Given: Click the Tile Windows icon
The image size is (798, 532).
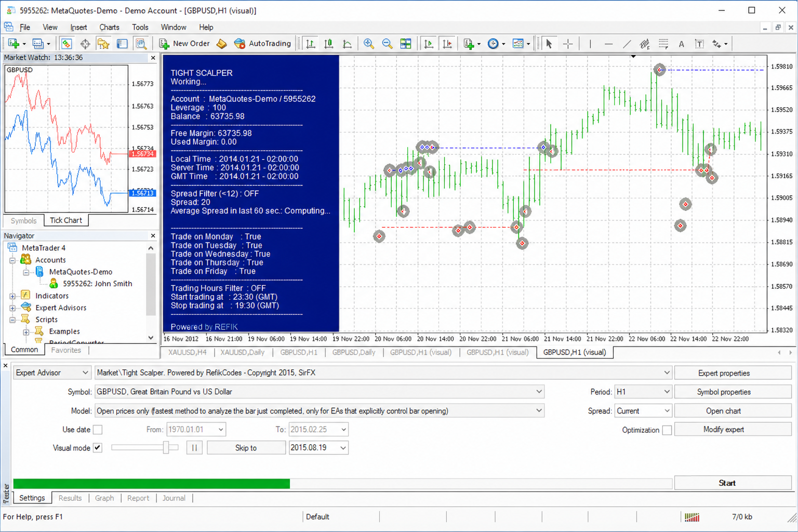Looking at the screenshot, I should pos(406,44).
